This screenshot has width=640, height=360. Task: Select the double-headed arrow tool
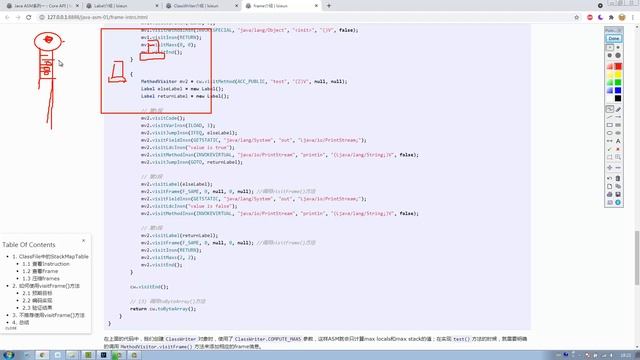[609, 141]
